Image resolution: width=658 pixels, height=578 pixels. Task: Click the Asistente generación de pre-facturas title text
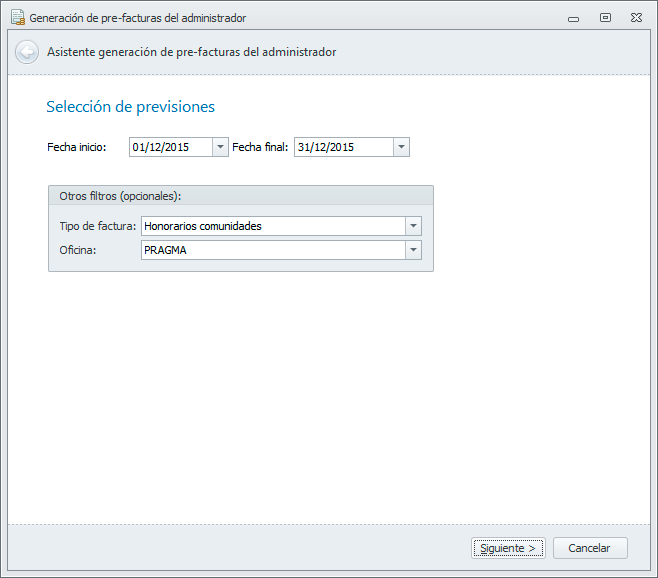click(x=191, y=52)
